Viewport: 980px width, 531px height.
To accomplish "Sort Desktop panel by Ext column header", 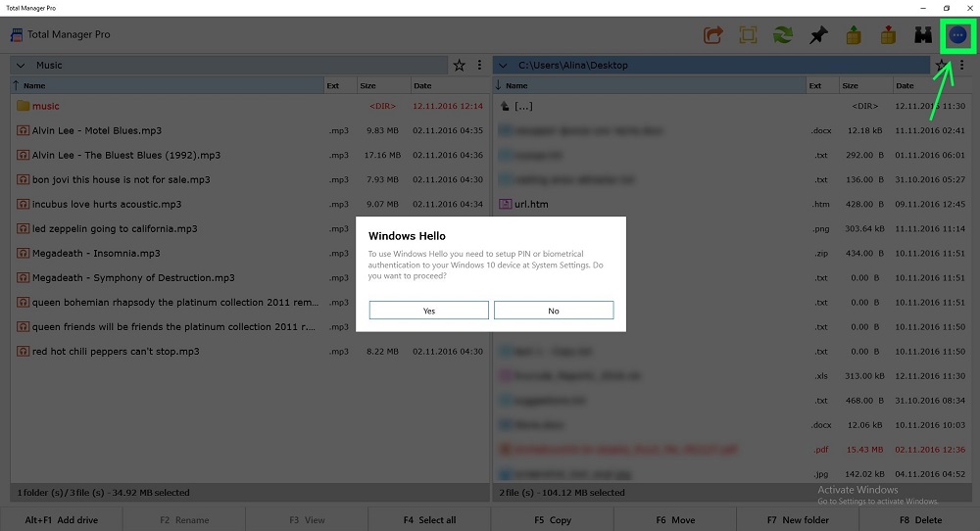I will tap(822, 85).
